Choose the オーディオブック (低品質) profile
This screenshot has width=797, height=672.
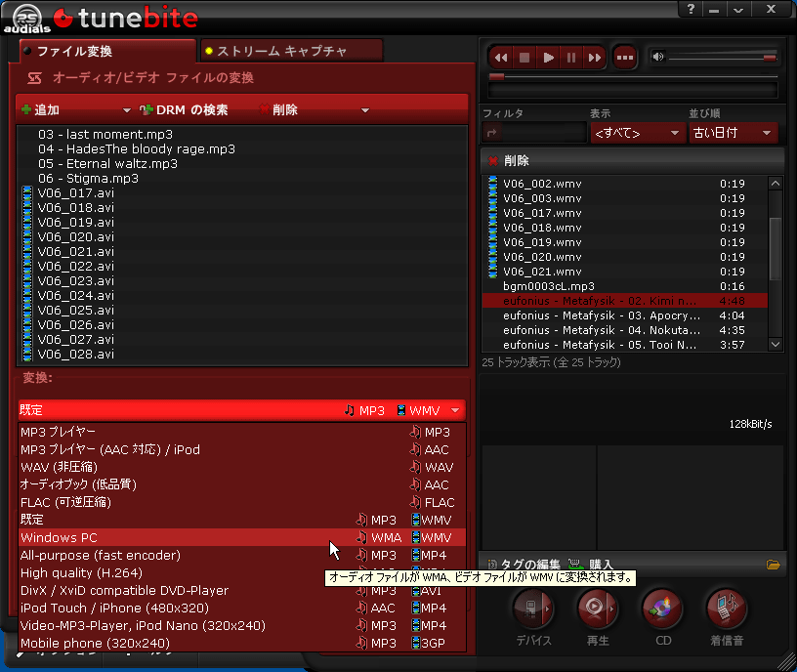tap(242, 484)
